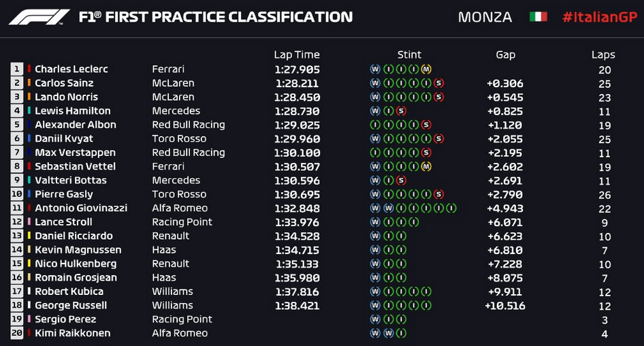Screen dimensions: 644x346
Task: Select the Gap column header
Action: pos(505,54)
